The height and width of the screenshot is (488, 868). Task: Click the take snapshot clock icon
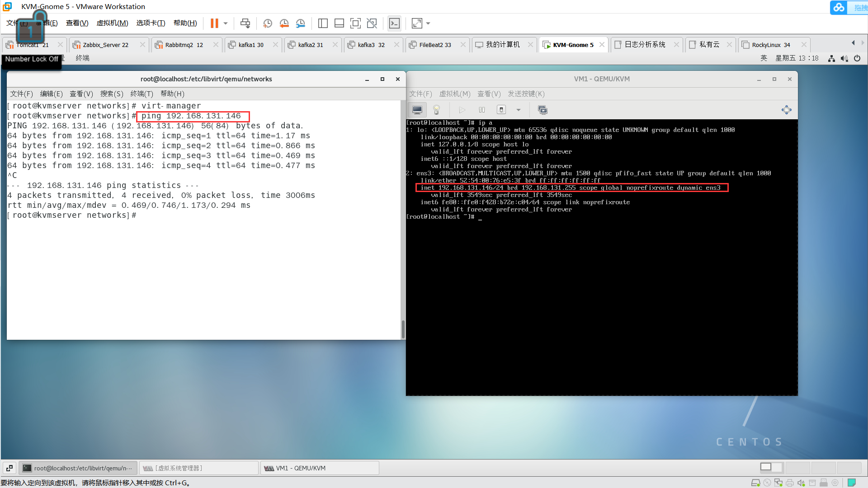click(x=268, y=23)
